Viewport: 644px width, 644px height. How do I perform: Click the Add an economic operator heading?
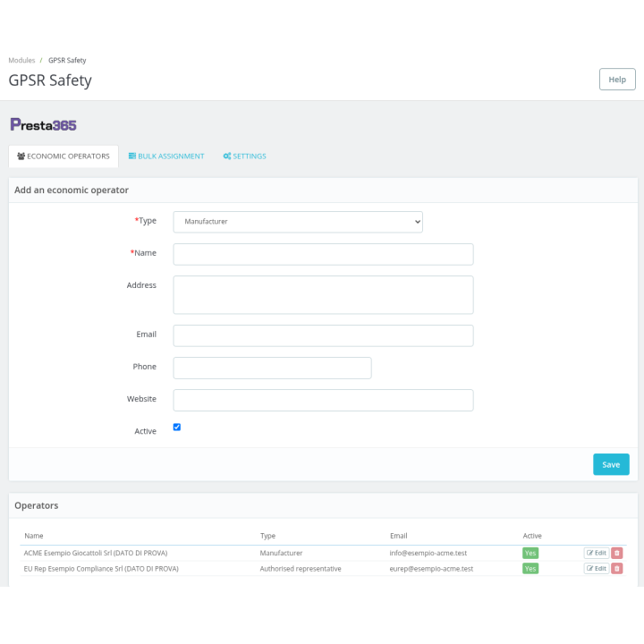(72, 190)
